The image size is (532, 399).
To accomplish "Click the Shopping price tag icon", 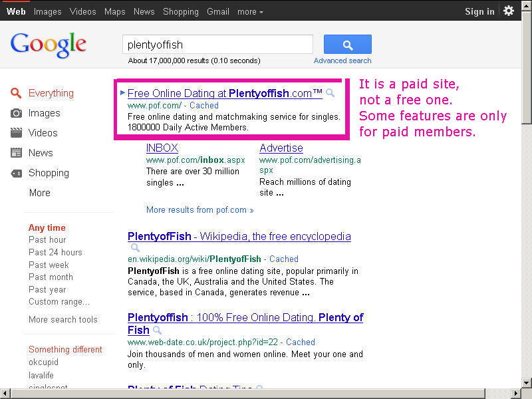I will coord(16,174).
